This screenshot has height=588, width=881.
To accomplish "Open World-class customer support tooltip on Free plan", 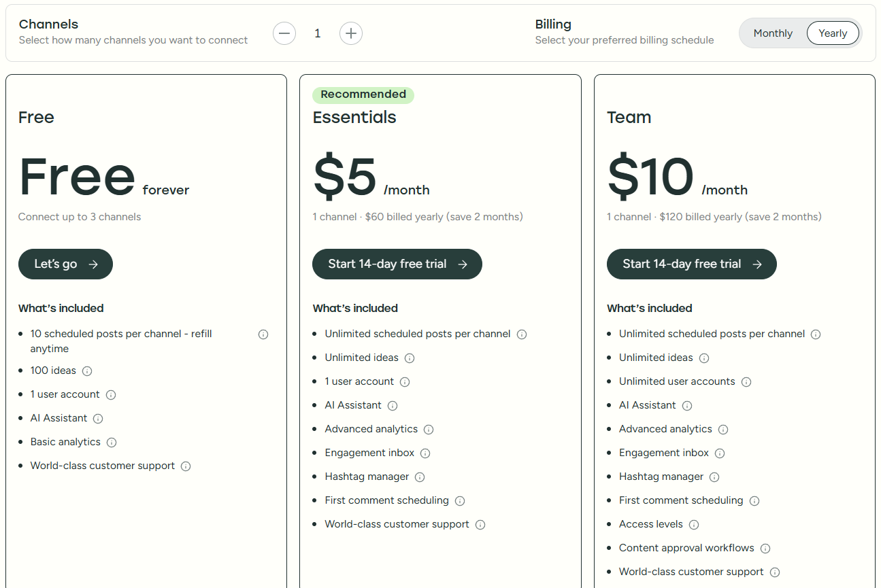I will click(186, 466).
